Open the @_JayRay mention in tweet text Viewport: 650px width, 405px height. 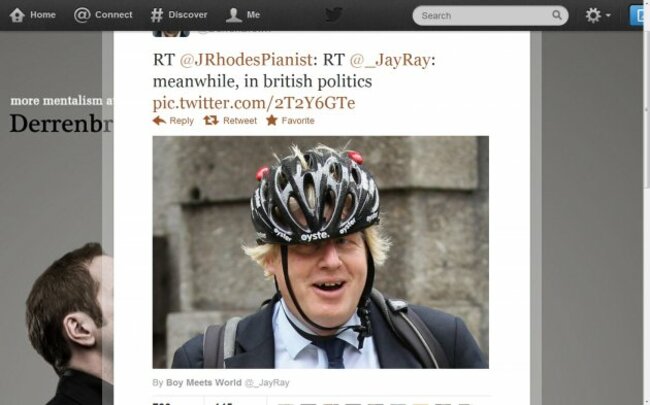click(x=390, y=60)
